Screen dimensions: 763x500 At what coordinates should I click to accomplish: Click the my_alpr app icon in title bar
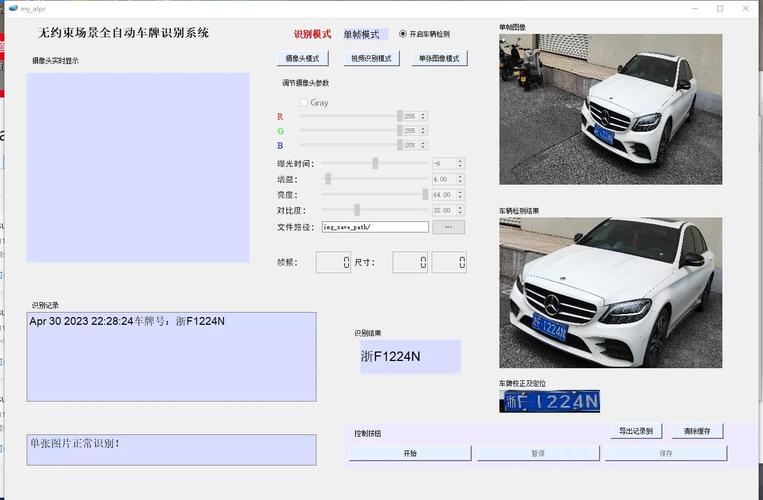click(x=13, y=8)
